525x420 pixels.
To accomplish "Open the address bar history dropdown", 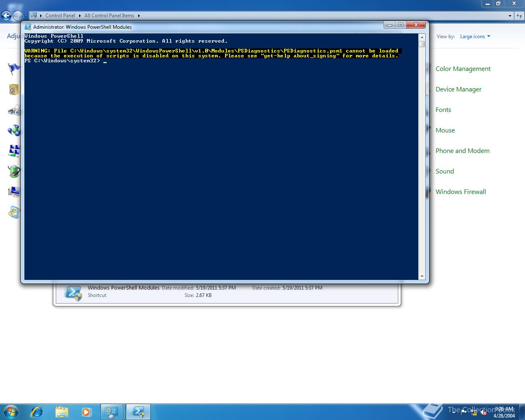I will click(510, 16).
